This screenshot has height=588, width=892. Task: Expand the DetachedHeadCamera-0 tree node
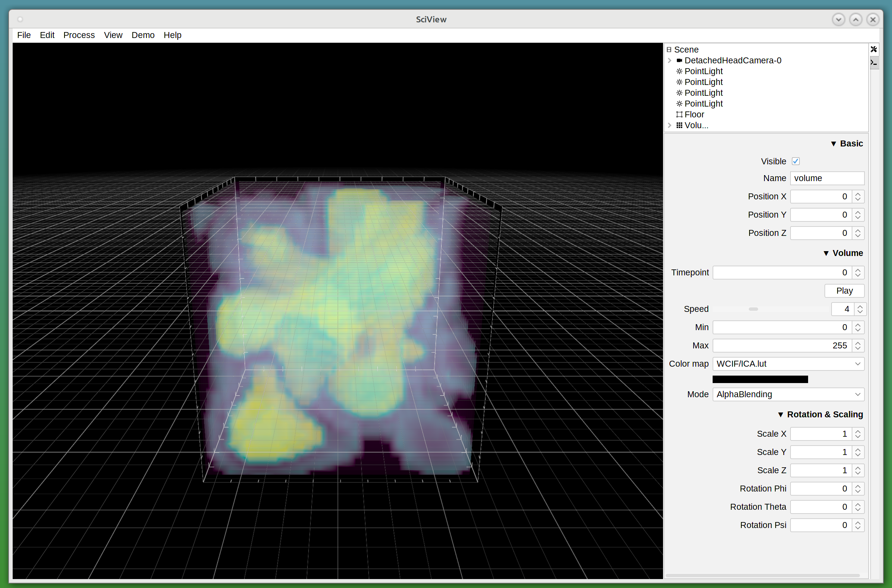[669, 60]
